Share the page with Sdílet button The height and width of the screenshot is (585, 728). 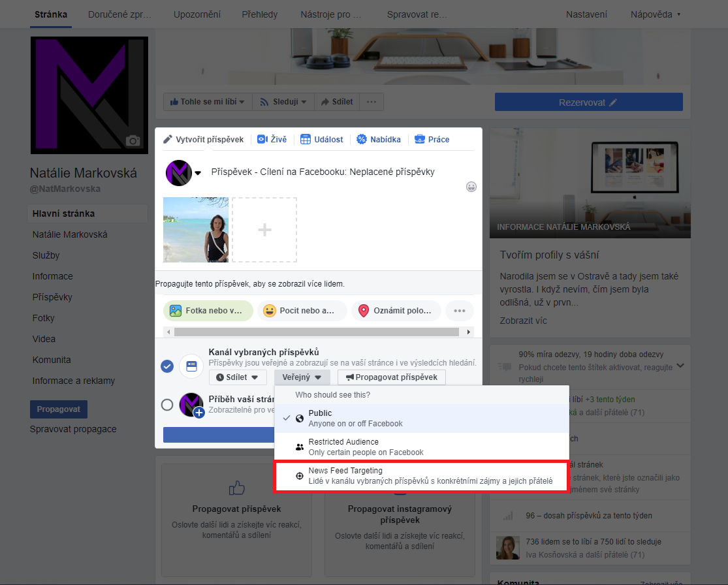point(337,102)
